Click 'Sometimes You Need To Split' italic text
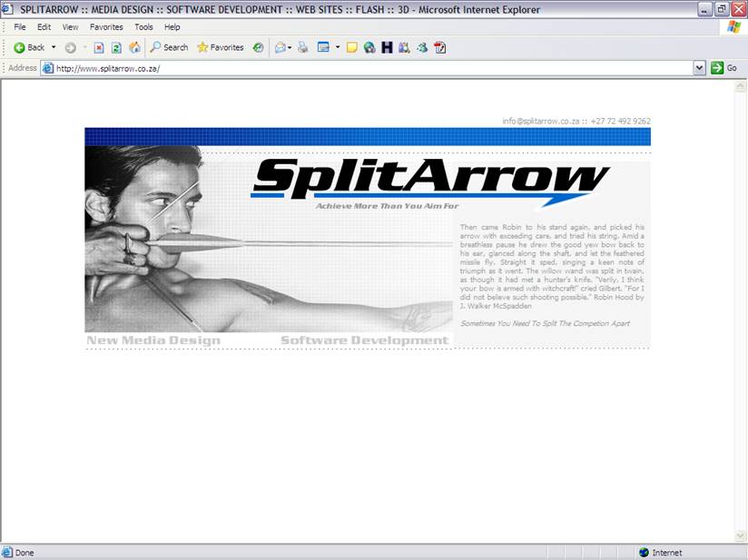The width and height of the screenshot is (748, 560). 545,323
